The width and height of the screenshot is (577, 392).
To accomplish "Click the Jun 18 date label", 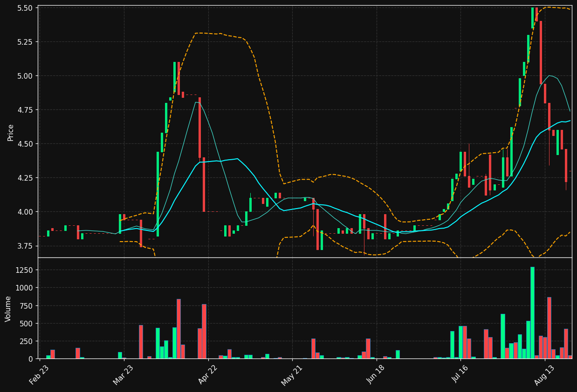I will point(376,375).
